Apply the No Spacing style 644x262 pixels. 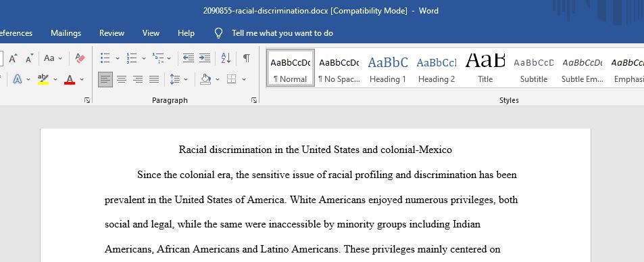(x=339, y=68)
